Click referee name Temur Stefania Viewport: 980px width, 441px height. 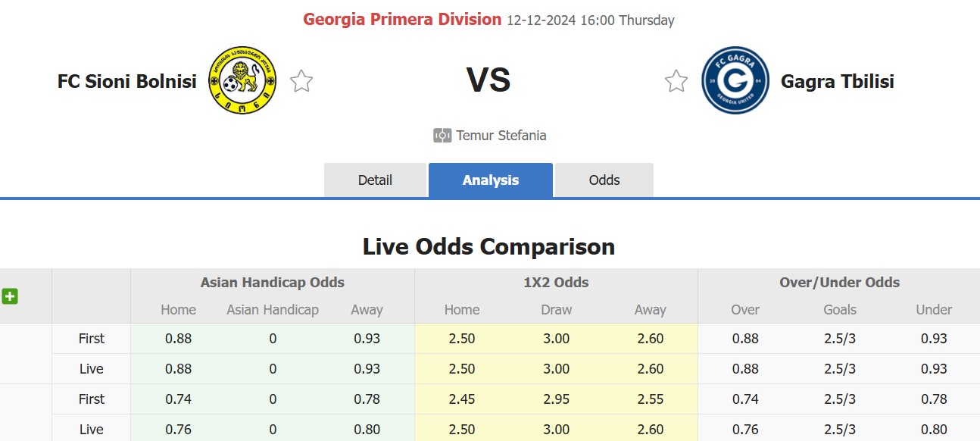[x=501, y=136]
